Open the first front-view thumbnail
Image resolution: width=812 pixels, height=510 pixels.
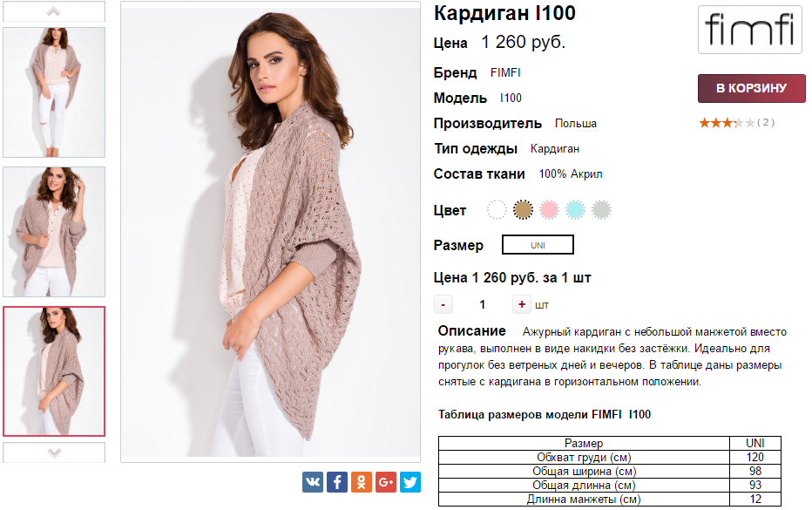point(54,92)
